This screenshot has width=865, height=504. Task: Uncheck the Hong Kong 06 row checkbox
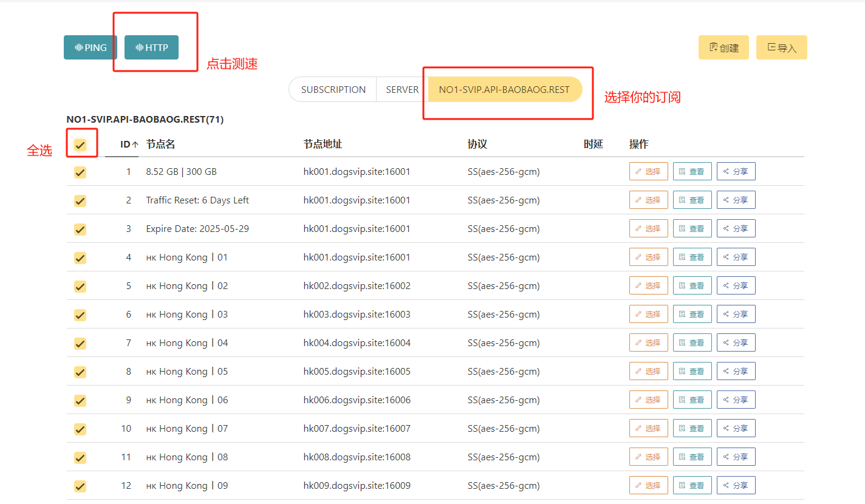pyautogui.click(x=80, y=401)
